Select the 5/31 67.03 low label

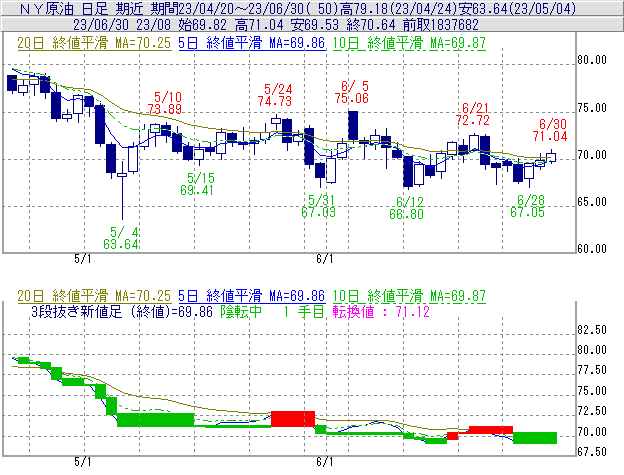click(318, 206)
